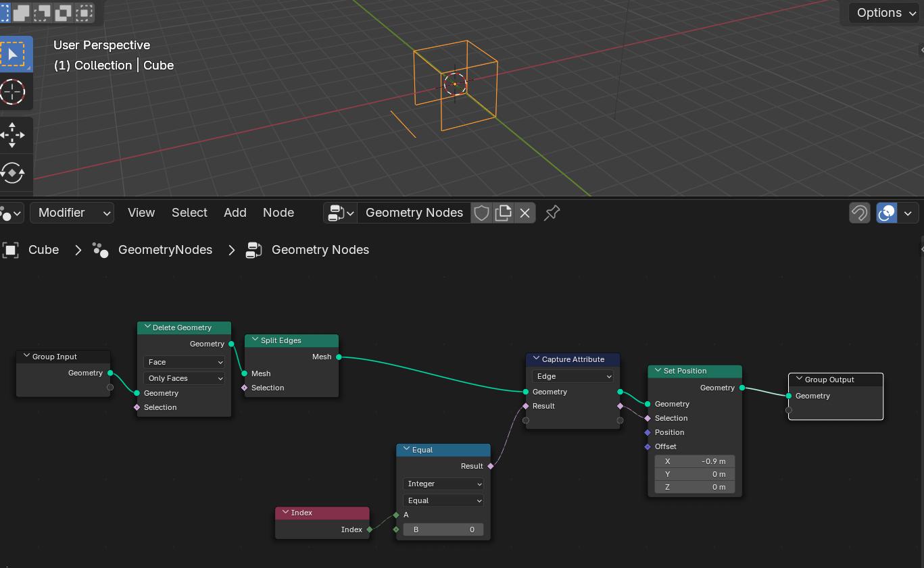Click the X offset value field
Image resolution: width=924 pixels, height=568 pixels.
[695, 461]
